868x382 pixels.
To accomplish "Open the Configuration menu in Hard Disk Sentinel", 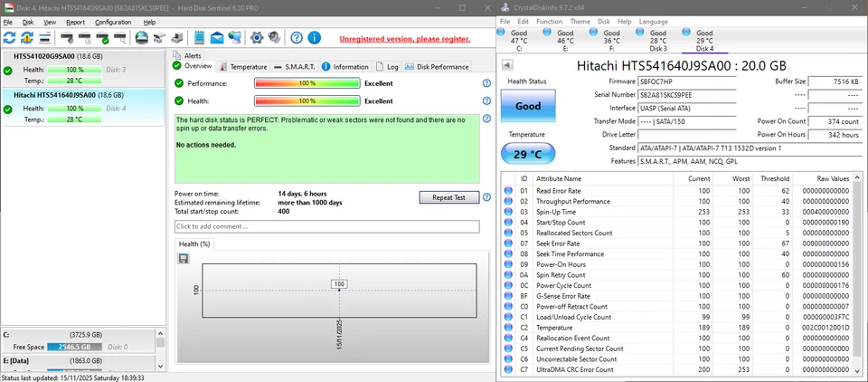I will click(113, 22).
